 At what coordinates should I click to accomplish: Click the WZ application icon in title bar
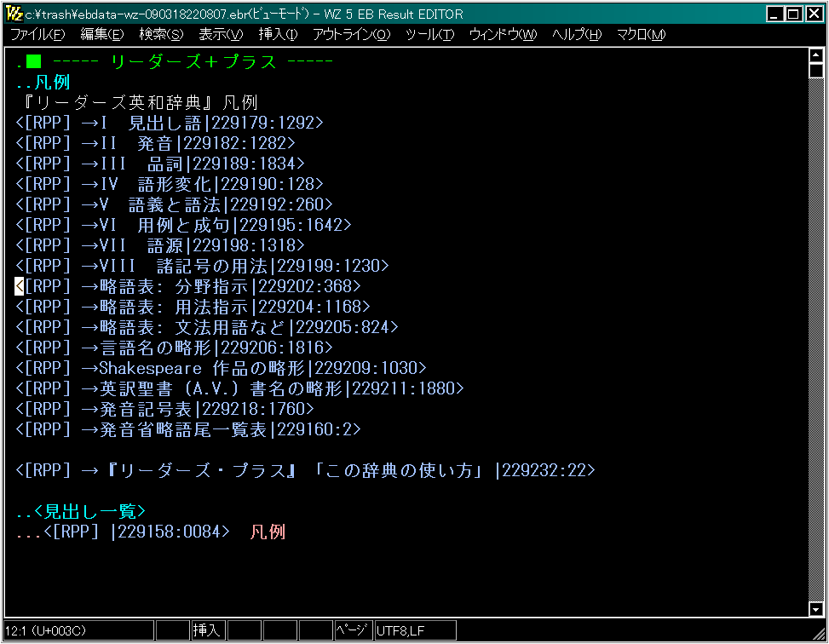pyautogui.click(x=14, y=14)
